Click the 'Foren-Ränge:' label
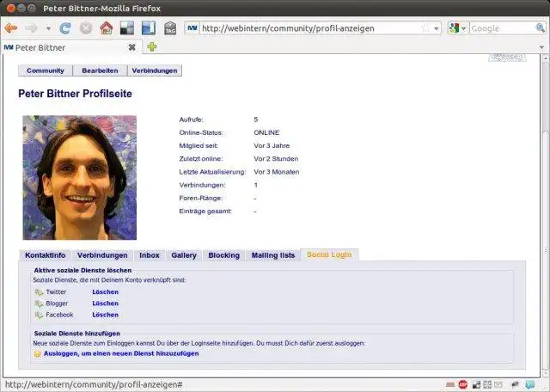Viewport: 550px width, 392px height. pos(200,199)
